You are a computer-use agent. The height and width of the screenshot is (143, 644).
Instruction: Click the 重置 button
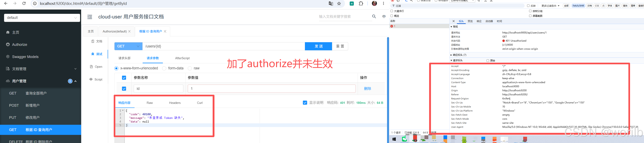coord(340,46)
